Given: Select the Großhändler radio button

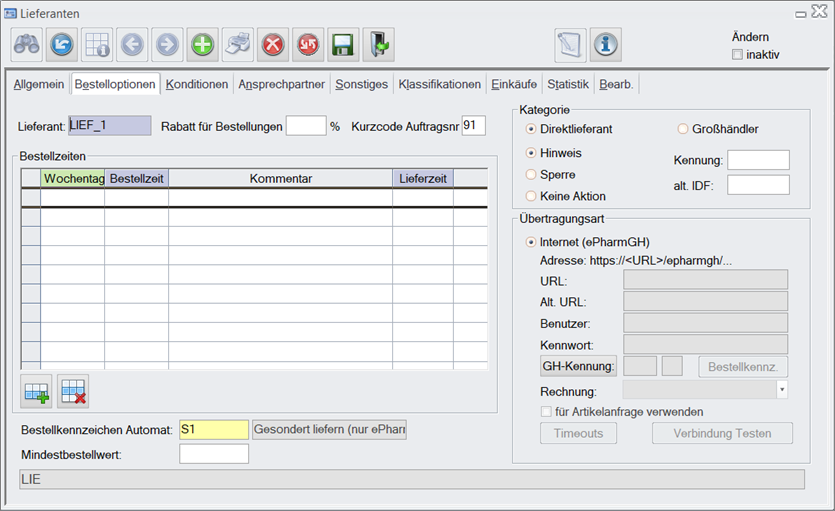Looking at the screenshot, I should pyautogui.click(x=683, y=129).
